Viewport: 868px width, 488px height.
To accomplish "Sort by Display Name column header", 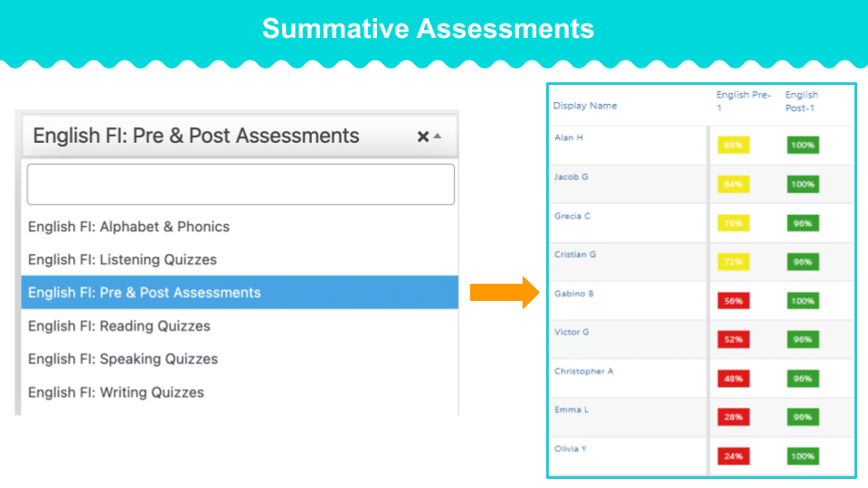I will tap(585, 106).
